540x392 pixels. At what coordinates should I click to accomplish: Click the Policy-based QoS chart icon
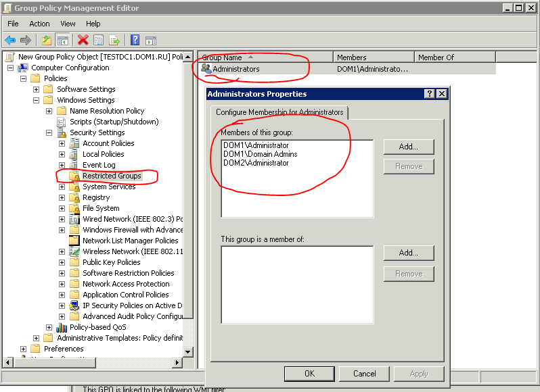tap(62, 327)
